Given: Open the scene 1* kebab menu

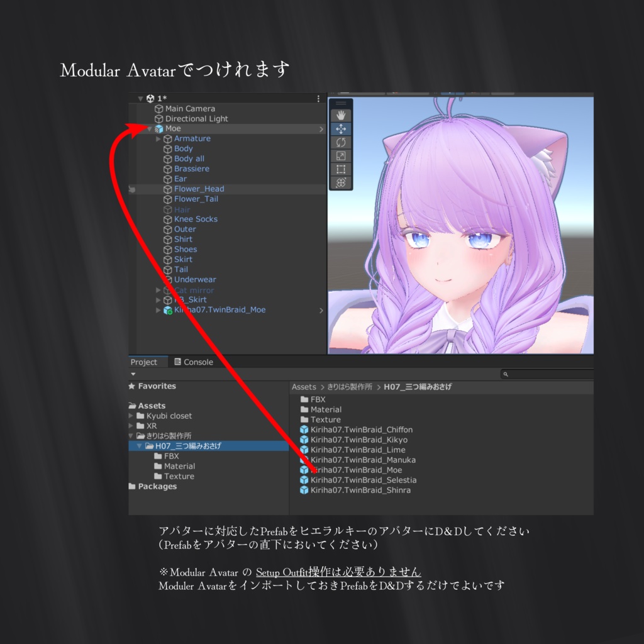Looking at the screenshot, I should pos(318,99).
